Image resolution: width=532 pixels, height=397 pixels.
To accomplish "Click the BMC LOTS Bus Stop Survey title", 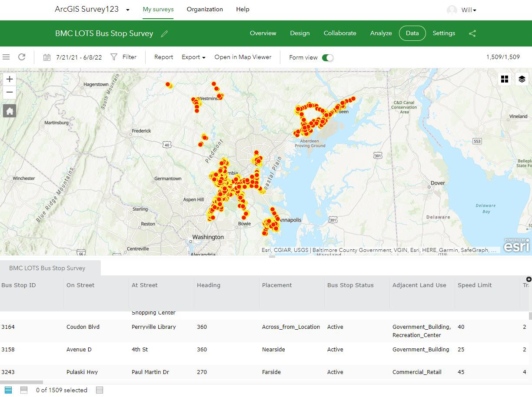I will 104,33.
